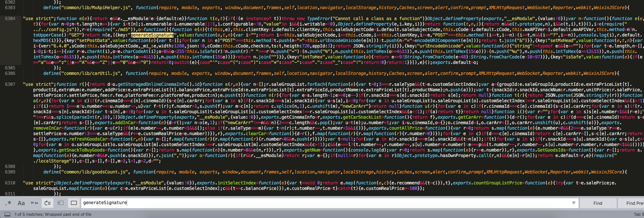Click the highlighted generateSignature match in code
644x218 pixels.
click(152, 35)
